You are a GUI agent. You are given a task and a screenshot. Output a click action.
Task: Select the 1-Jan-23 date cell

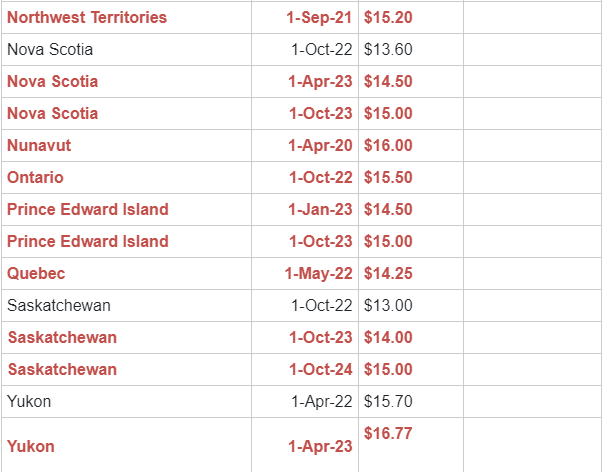(x=320, y=210)
